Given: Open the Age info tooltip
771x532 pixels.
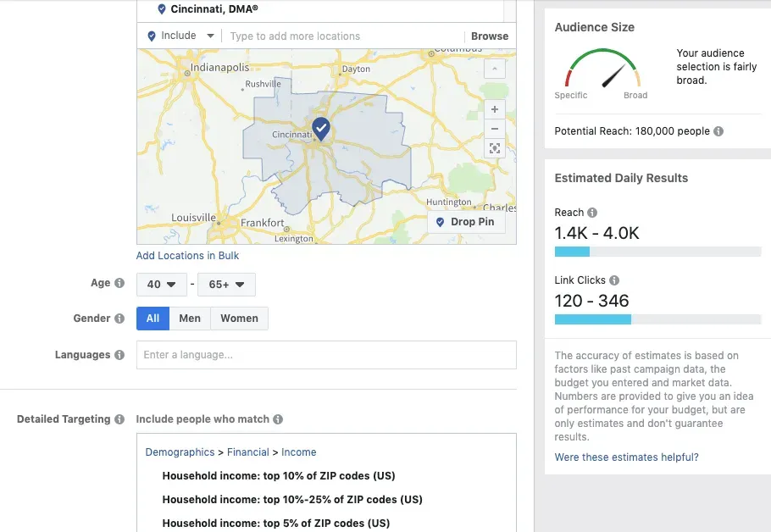Looking at the screenshot, I should (x=119, y=282).
